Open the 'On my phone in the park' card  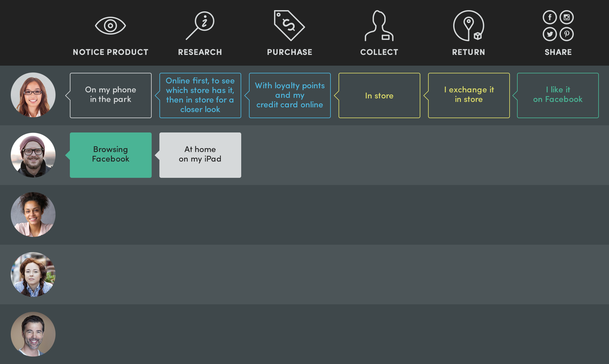[111, 95]
